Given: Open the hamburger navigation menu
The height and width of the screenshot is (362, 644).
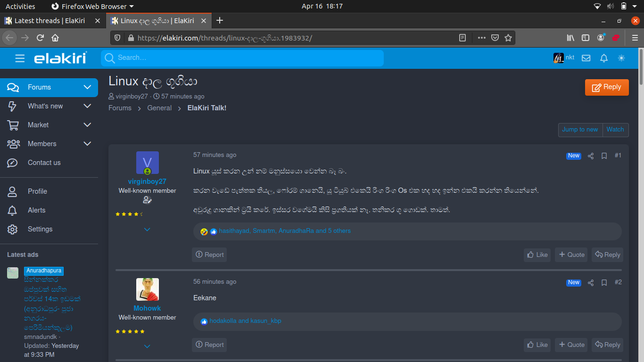Looking at the screenshot, I should pos(20,58).
